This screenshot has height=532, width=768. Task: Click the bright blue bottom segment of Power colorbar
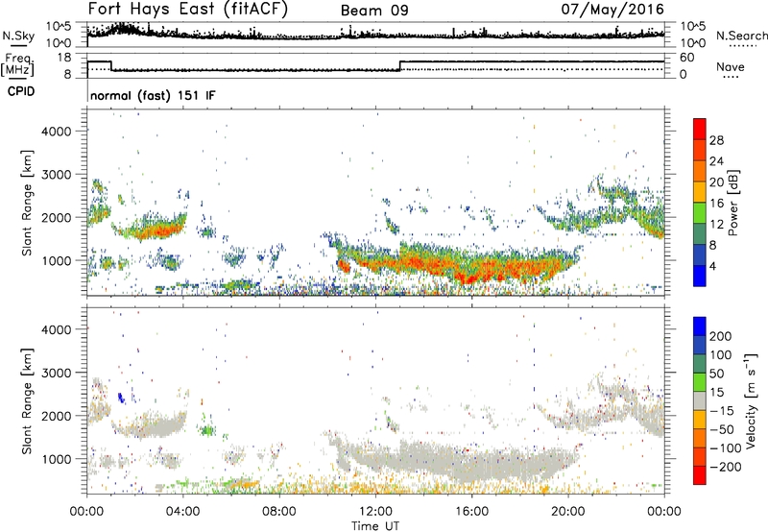[x=700, y=276]
